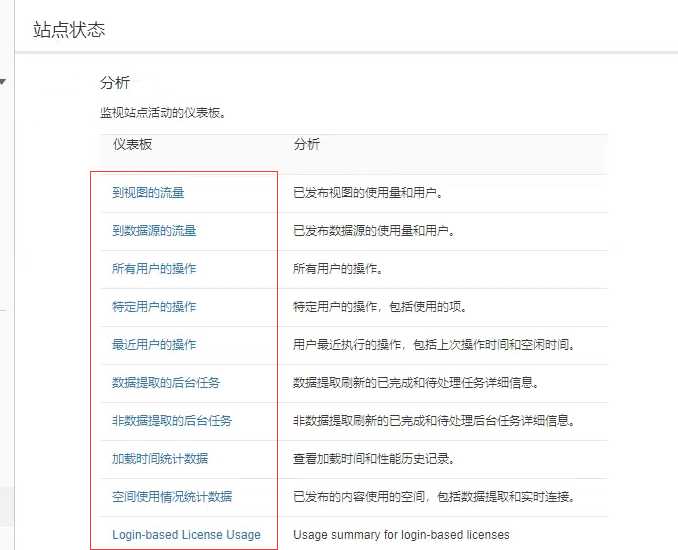Open the 空间使用情况统计数据 dashboard
678x550 pixels.
(x=172, y=496)
